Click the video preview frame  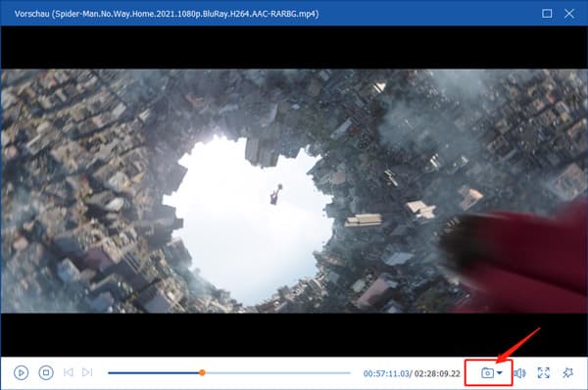(294, 191)
